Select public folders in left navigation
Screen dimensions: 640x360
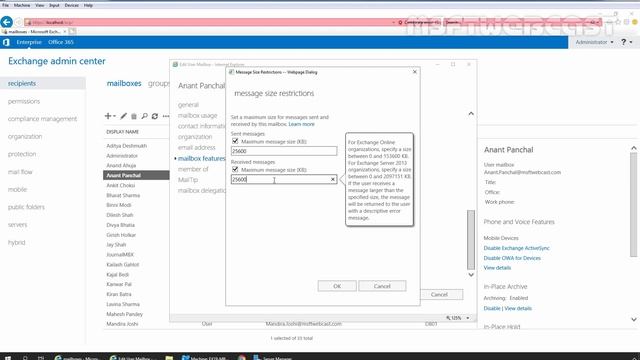(26, 207)
